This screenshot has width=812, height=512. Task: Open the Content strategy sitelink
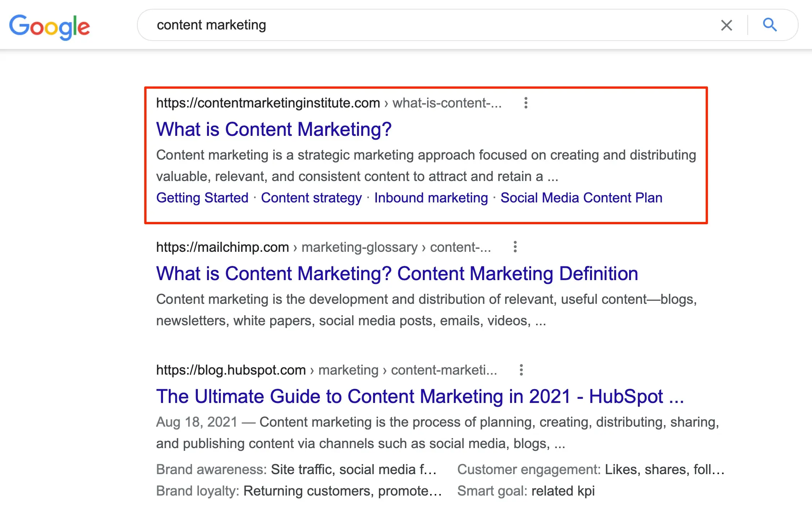pyautogui.click(x=311, y=198)
